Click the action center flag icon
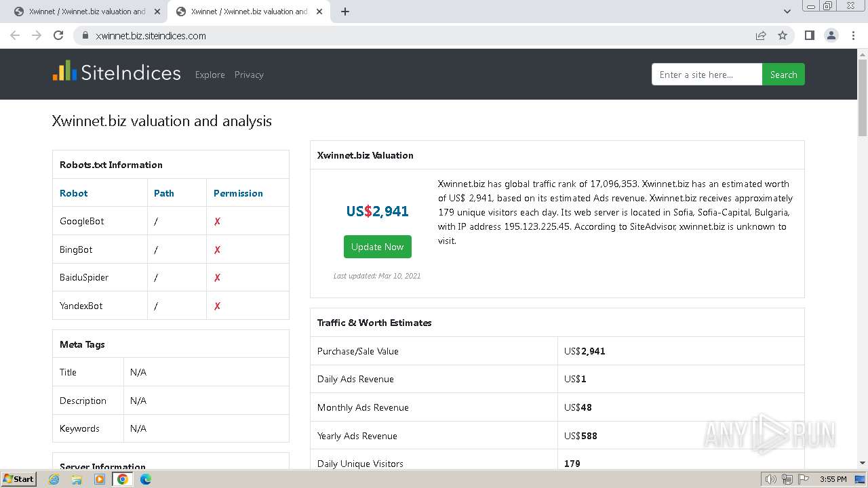Screen dimensions: 868x488 [804, 479]
